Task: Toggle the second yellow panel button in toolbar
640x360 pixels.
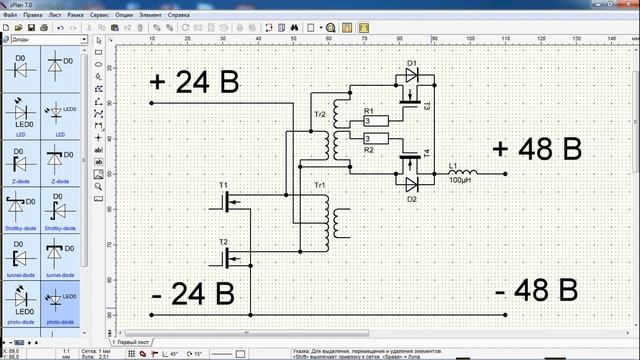Action: tap(364, 28)
